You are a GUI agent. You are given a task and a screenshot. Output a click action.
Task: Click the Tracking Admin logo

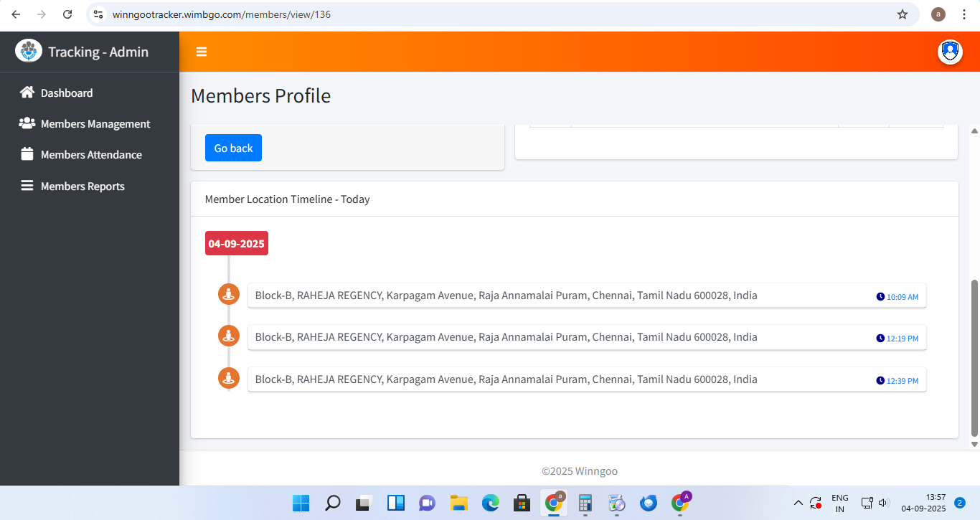[x=29, y=52]
